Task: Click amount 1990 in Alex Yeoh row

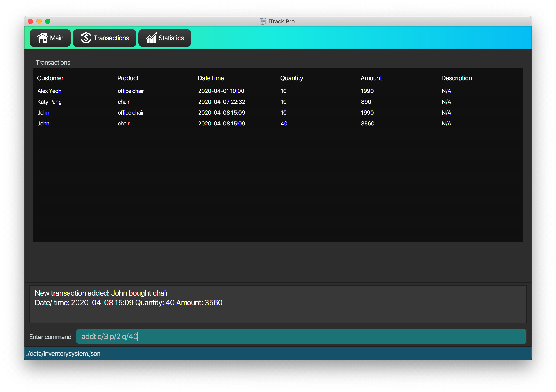Action: point(367,91)
